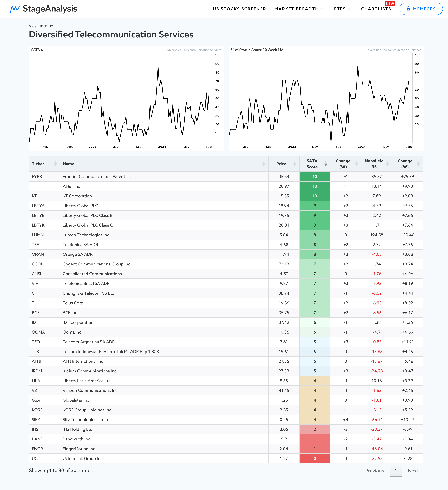This screenshot has height=490, width=448.
Task: Expand ETFs dropdown chevron
Action: click(350, 9)
